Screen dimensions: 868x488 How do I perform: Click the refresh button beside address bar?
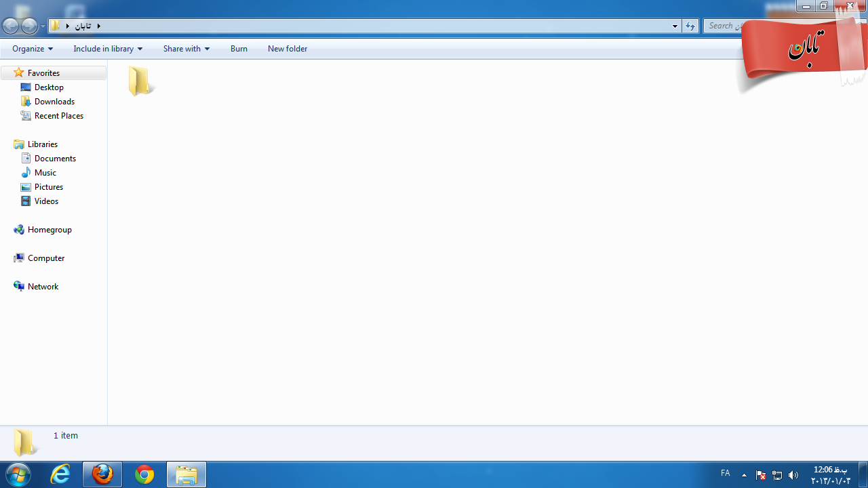(x=690, y=26)
